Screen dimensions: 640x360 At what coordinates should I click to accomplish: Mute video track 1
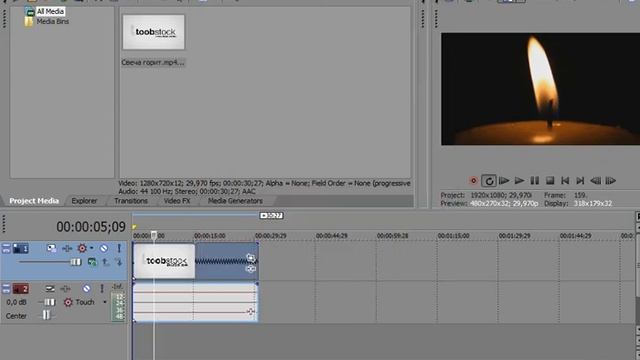coord(104,248)
